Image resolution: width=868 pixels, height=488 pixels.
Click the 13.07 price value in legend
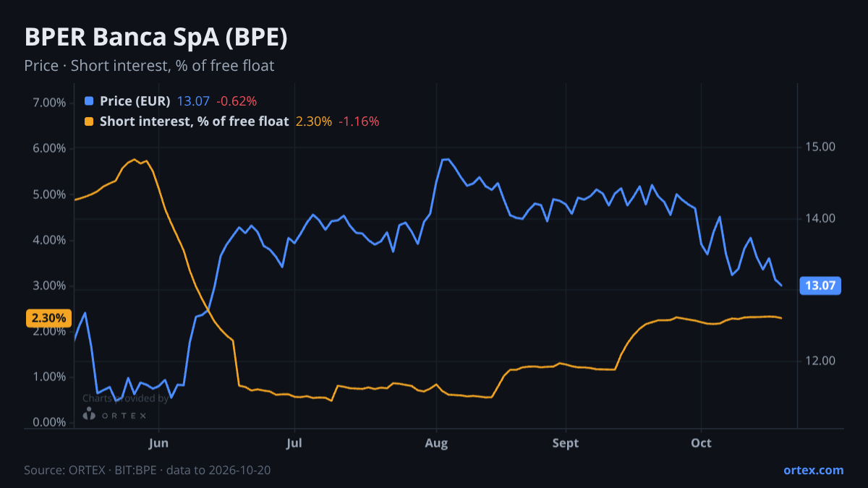(x=193, y=101)
